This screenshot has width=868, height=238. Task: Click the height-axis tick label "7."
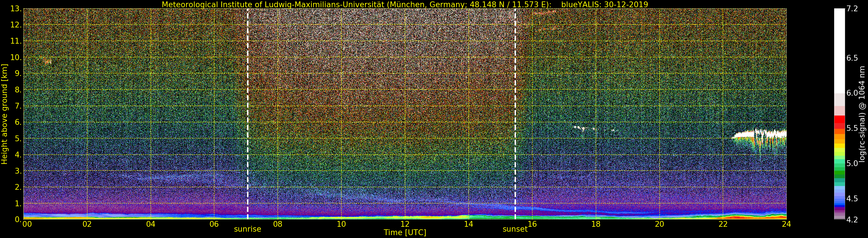[x=18, y=106]
